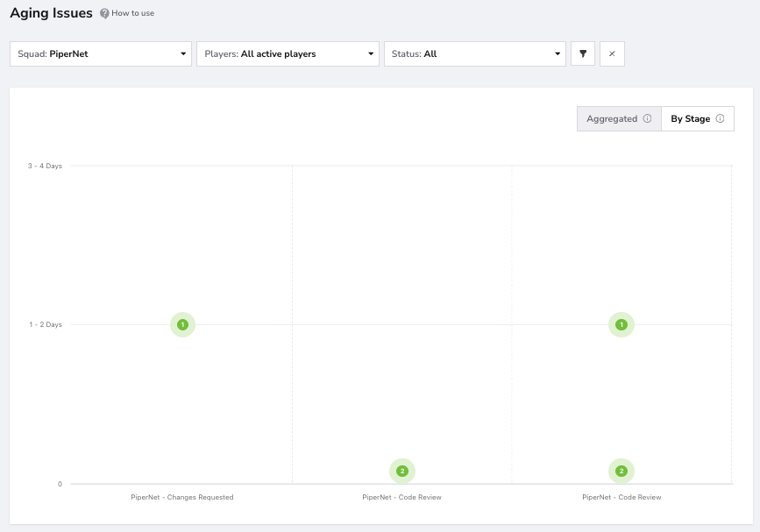The width and height of the screenshot is (760, 532).
Task: Click the 1-issue bubble in Changes Requested
Action: (182, 324)
